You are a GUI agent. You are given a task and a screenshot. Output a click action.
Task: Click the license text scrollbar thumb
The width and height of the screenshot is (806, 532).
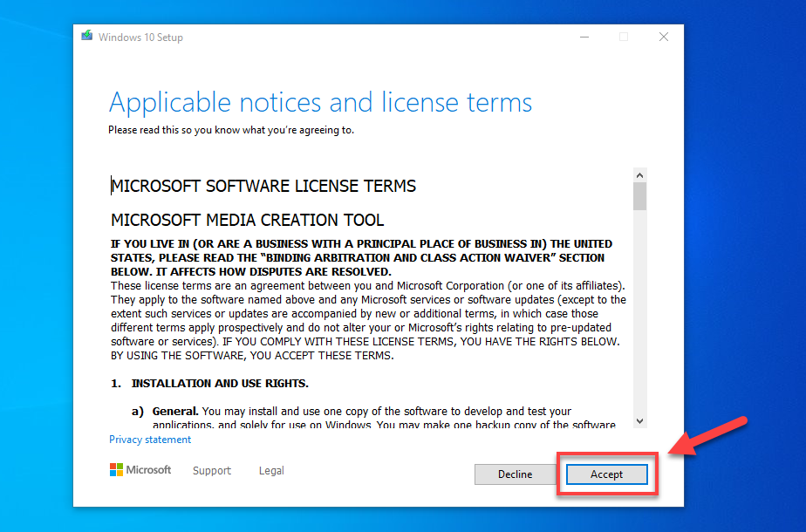click(x=640, y=196)
